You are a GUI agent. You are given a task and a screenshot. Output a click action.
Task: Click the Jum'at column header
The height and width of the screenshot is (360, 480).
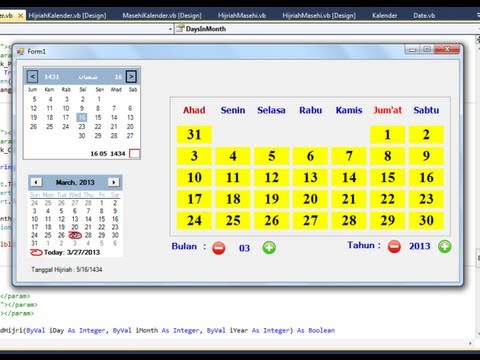tap(387, 110)
